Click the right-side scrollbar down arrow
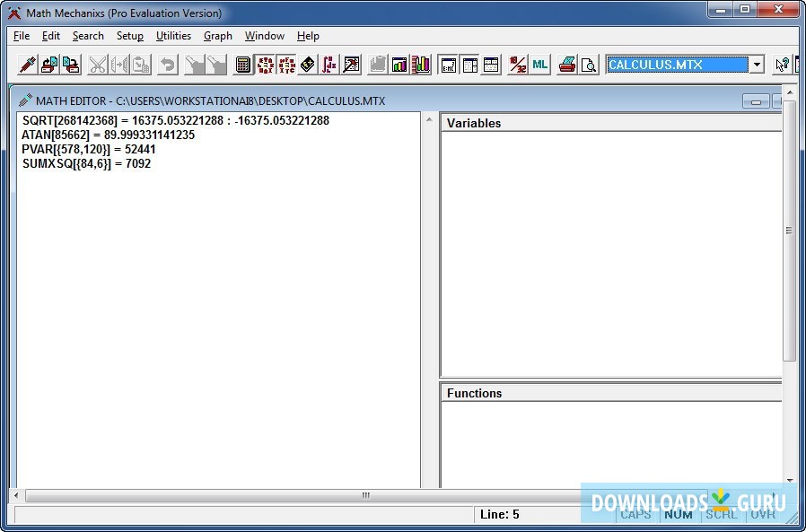The height and width of the screenshot is (532, 806). click(790, 481)
